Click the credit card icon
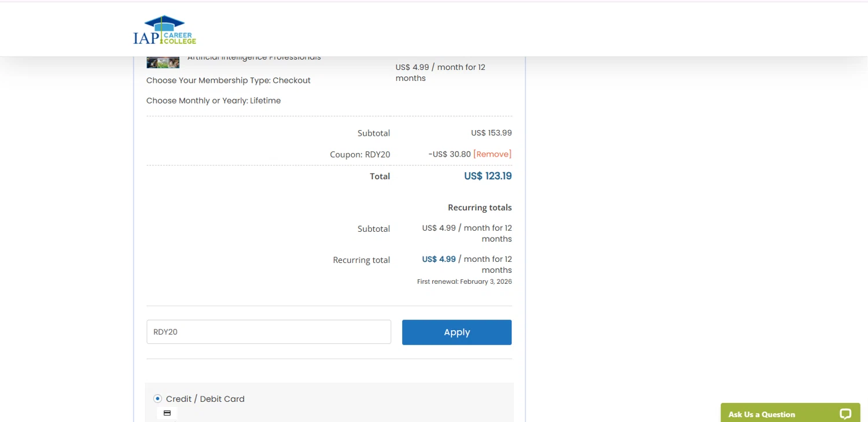The width and height of the screenshot is (868, 422). (167, 413)
